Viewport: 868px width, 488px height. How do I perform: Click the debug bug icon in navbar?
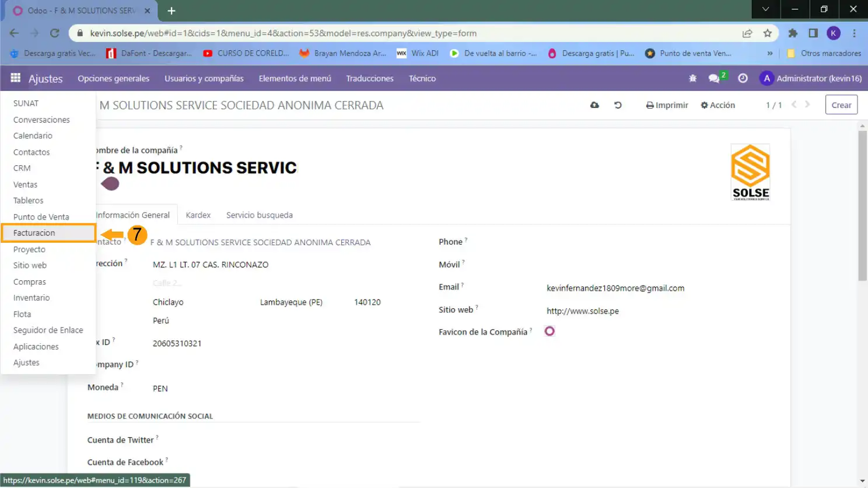click(692, 78)
